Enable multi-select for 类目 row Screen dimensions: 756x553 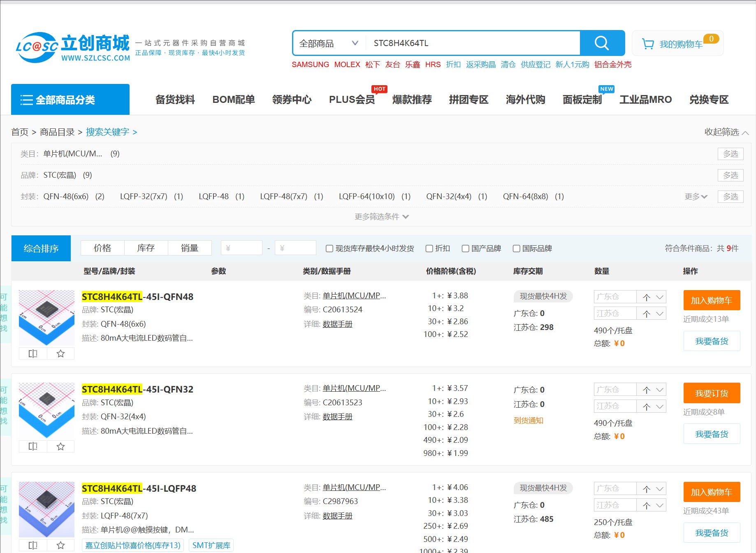(730, 154)
